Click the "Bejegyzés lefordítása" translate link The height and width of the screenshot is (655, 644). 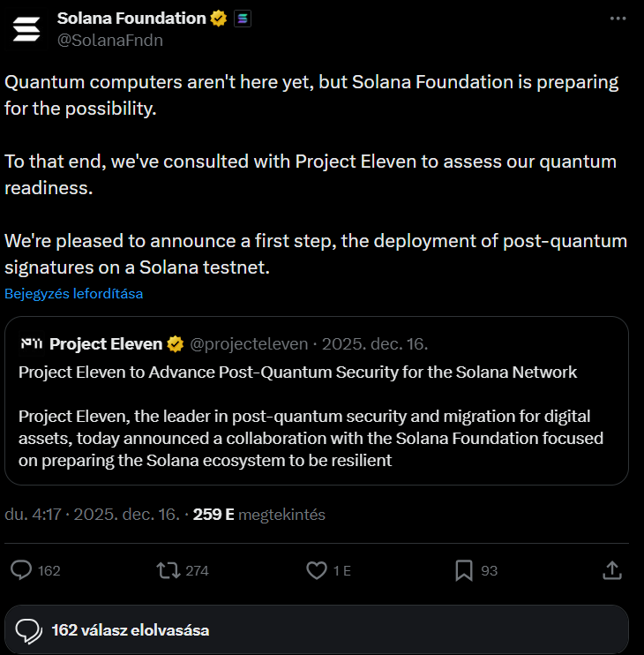tap(74, 294)
